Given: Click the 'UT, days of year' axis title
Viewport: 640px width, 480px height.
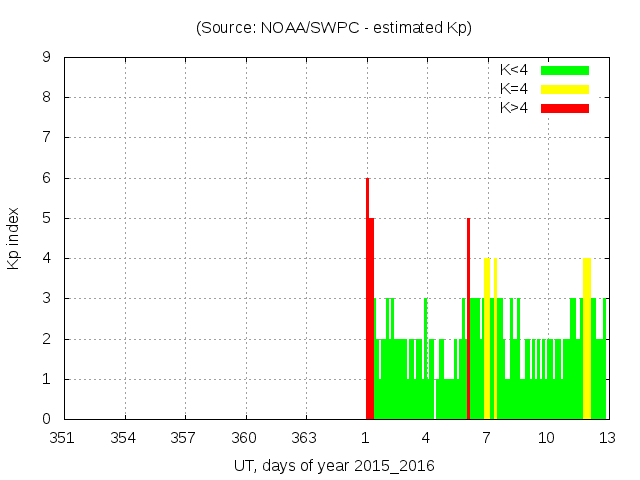Looking at the screenshot, I should (334, 465).
